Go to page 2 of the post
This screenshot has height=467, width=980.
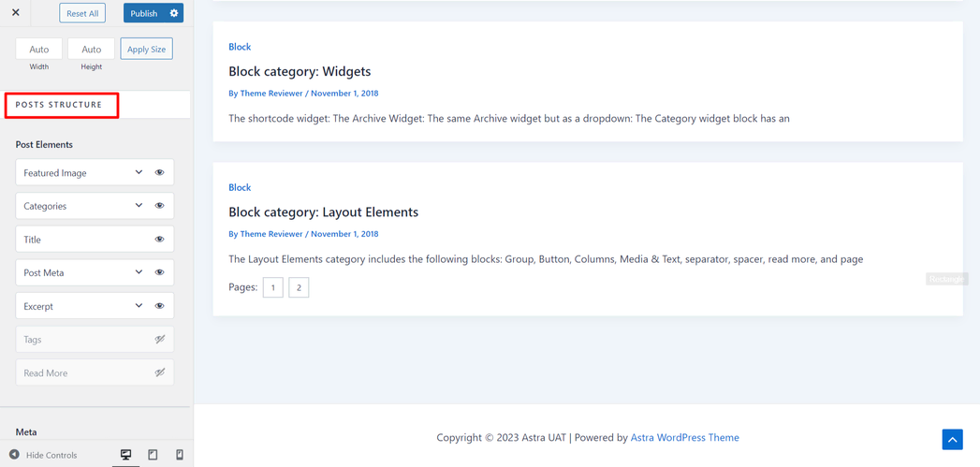299,287
